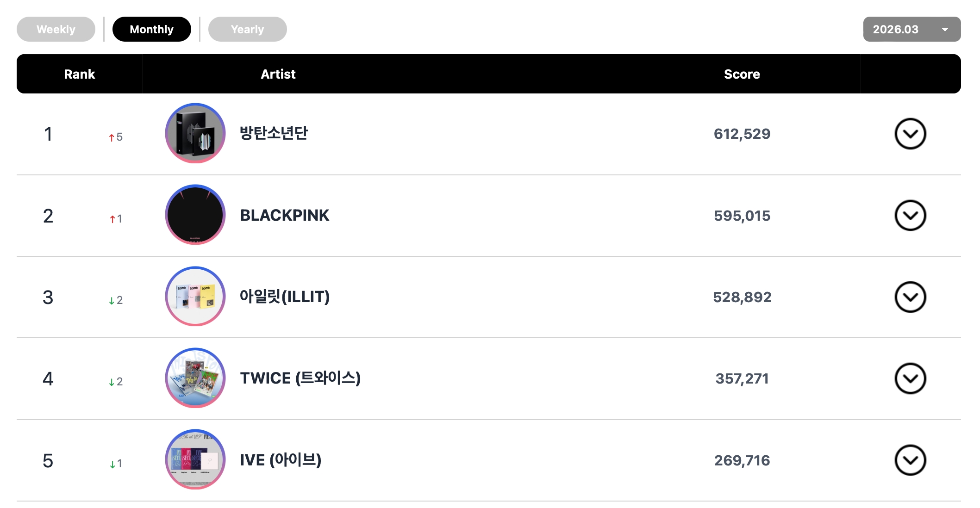
Task: Open the IVE album thumbnail
Action: coord(195,459)
